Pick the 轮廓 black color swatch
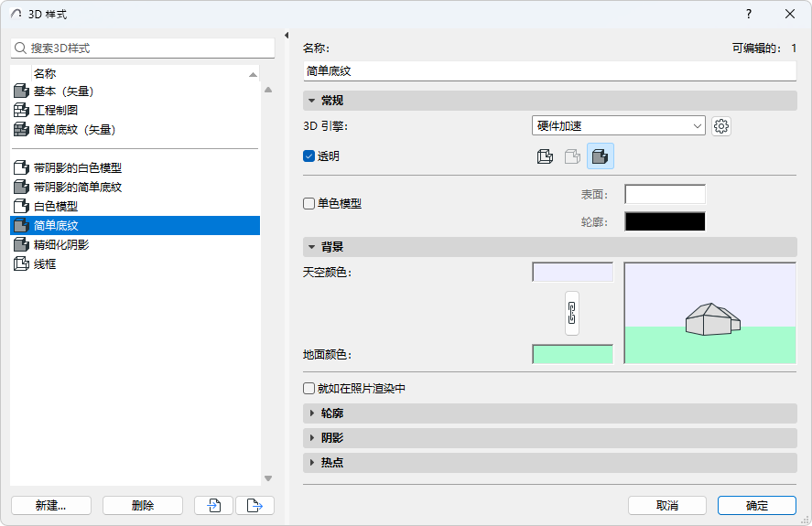The image size is (812, 526). [665, 221]
